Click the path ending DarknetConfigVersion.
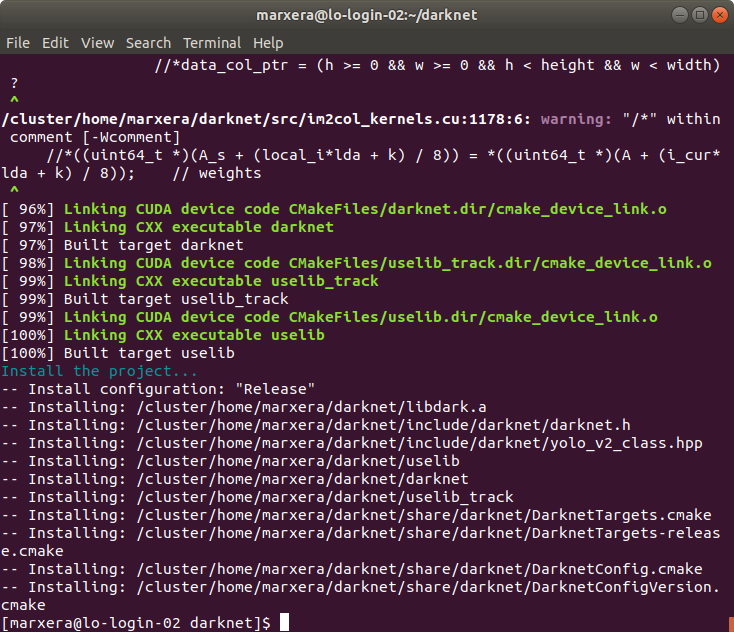Viewport: 734px width, 632px height. 428,587
